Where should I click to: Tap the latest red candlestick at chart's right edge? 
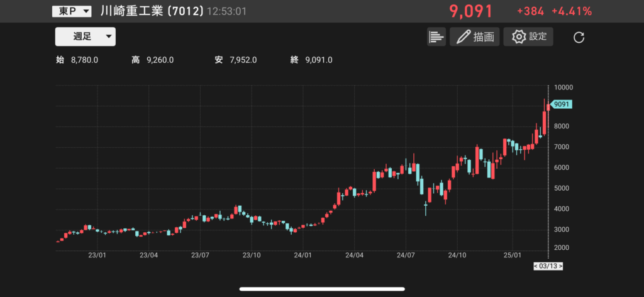(548, 107)
